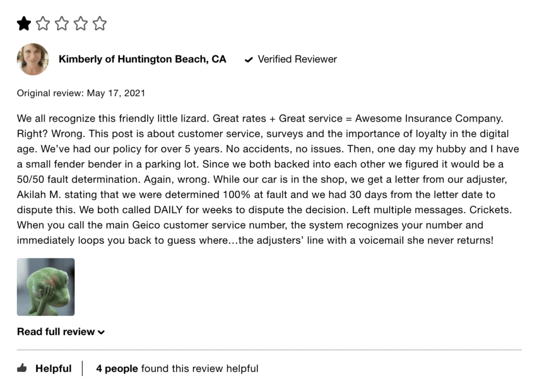This screenshot has width=537, height=392.
Task: Click the Verified Reviewer text
Action: tap(297, 59)
